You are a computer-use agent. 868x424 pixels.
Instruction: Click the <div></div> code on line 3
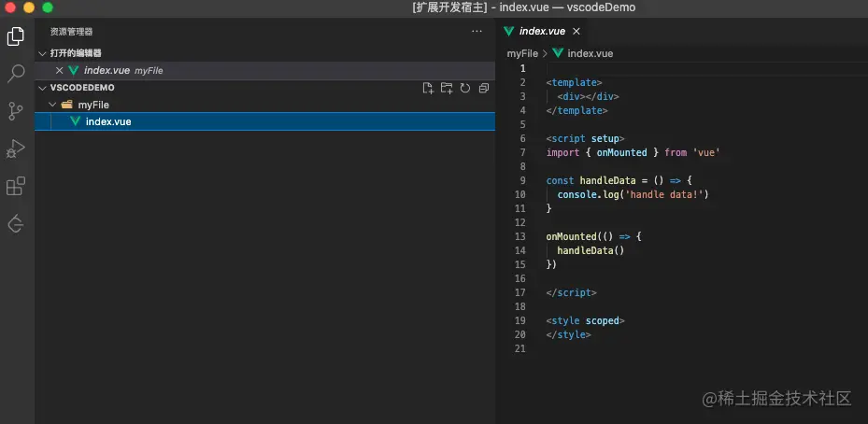pyautogui.click(x=588, y=96)
